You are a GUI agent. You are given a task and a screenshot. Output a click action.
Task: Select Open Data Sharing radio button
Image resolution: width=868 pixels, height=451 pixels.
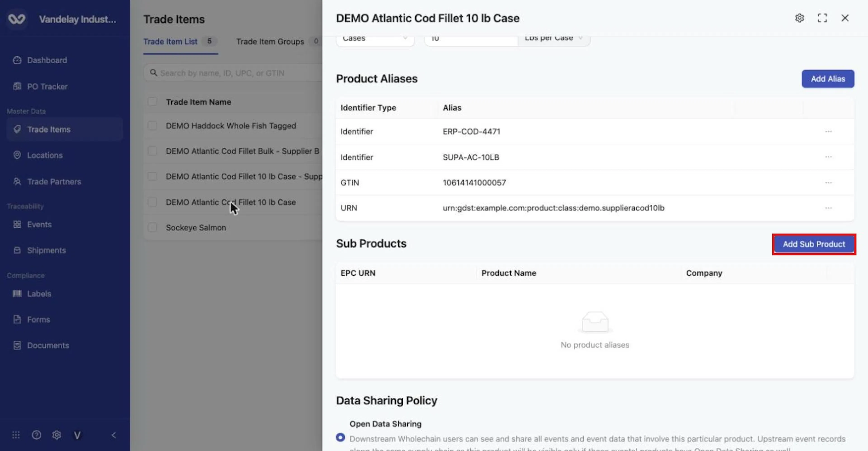(340, 437)
